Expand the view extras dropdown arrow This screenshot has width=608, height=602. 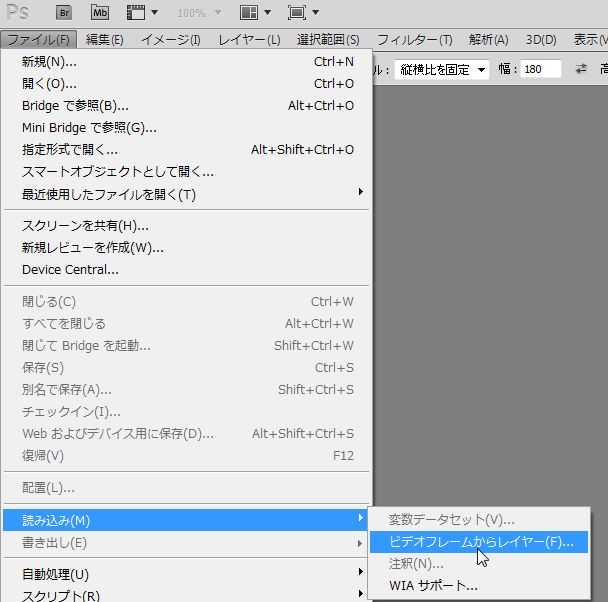[x=154, y=13]
